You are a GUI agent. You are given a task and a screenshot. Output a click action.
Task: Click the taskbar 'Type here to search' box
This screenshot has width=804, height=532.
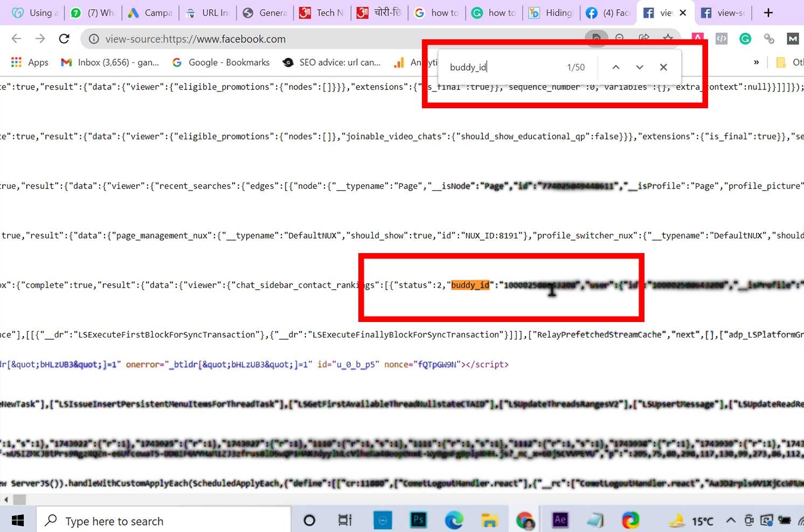[164, 521]
